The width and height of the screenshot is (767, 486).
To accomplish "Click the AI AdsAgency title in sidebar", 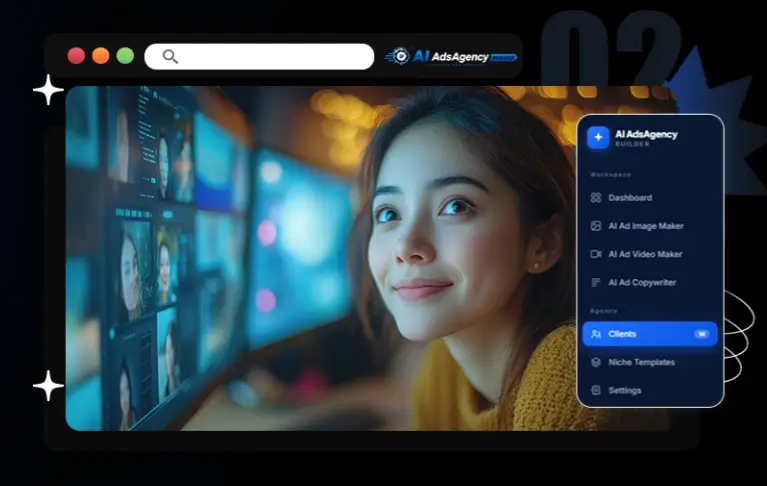I will (646, 134).
